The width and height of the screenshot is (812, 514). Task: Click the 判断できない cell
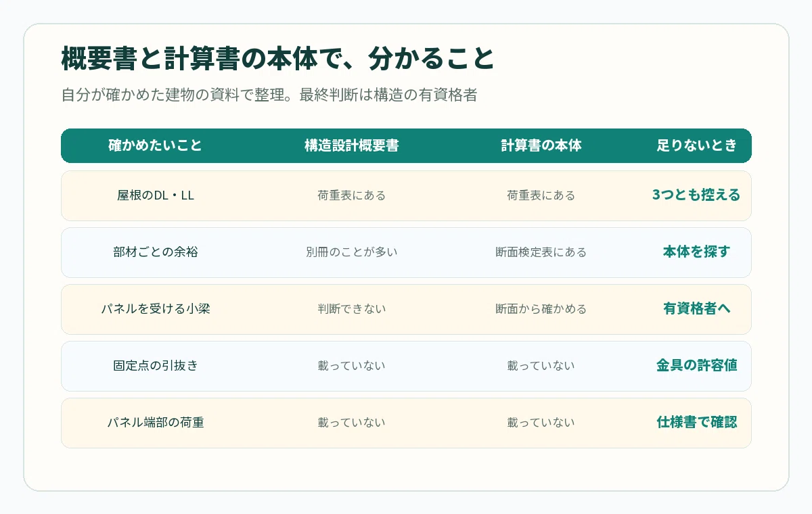tap(351, 309)
